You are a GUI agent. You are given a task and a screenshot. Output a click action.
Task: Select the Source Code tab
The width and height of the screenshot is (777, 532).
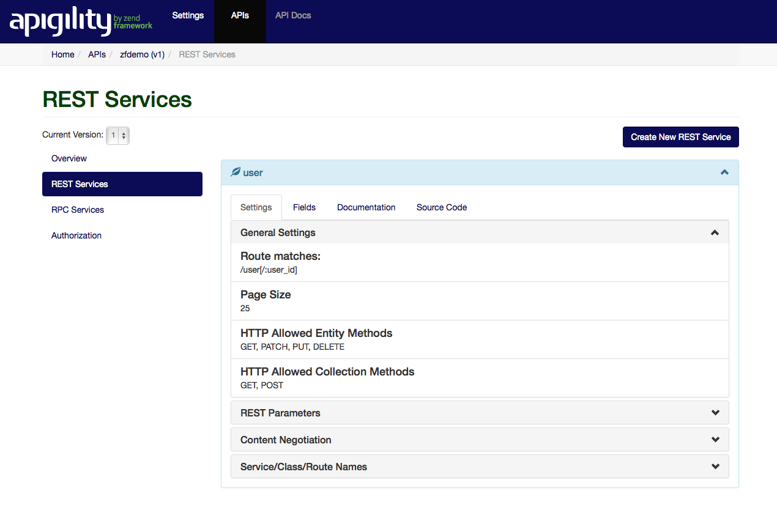(x=441, y=207)
